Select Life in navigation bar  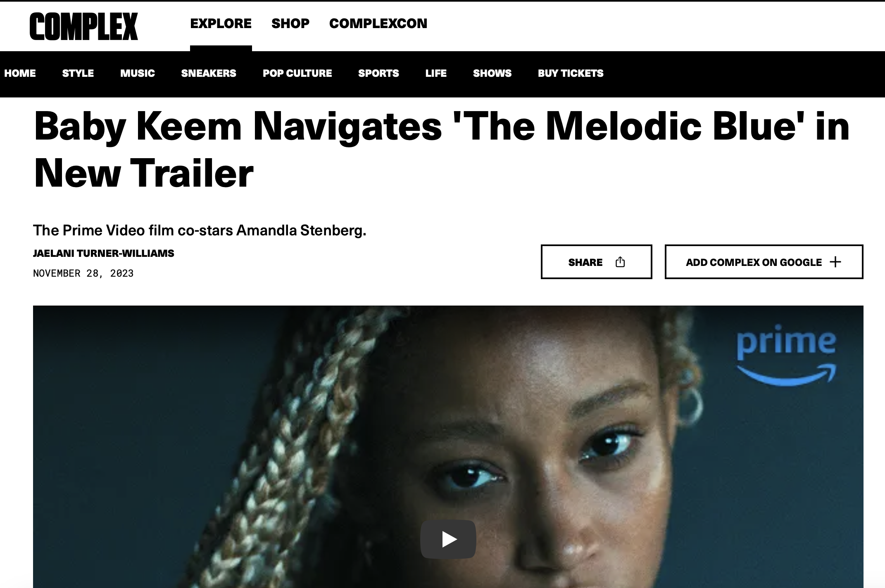(436, 73)
